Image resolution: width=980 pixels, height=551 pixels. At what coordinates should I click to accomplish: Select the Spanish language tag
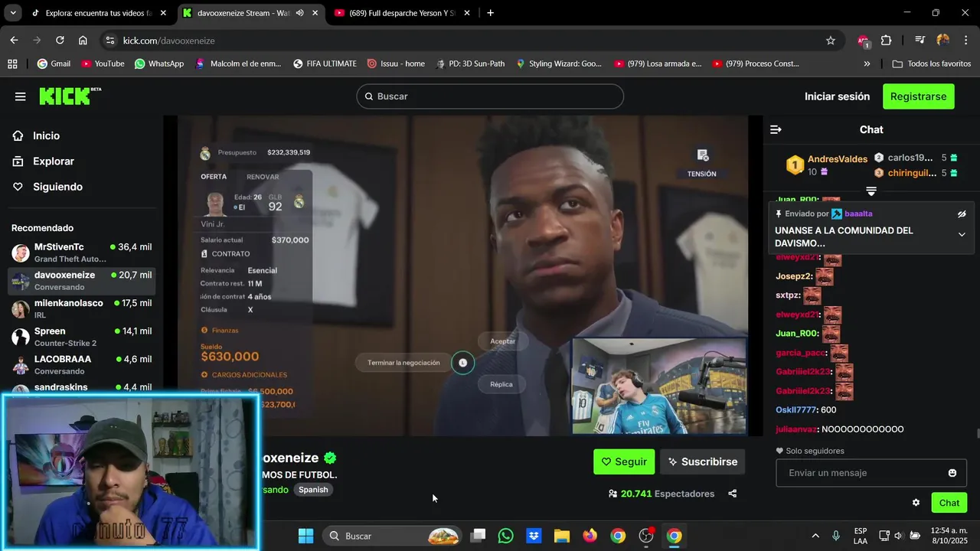313,490
